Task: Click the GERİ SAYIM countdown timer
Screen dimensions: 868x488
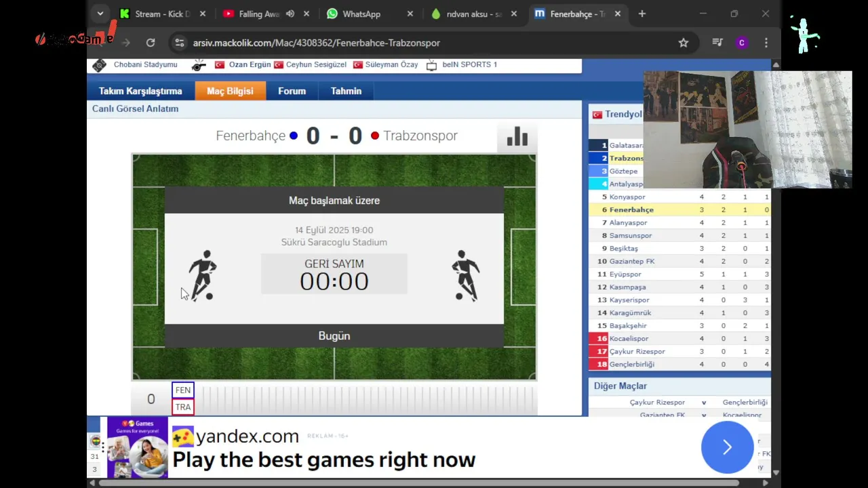Action: pyautogui.click(x=334, y=274)
